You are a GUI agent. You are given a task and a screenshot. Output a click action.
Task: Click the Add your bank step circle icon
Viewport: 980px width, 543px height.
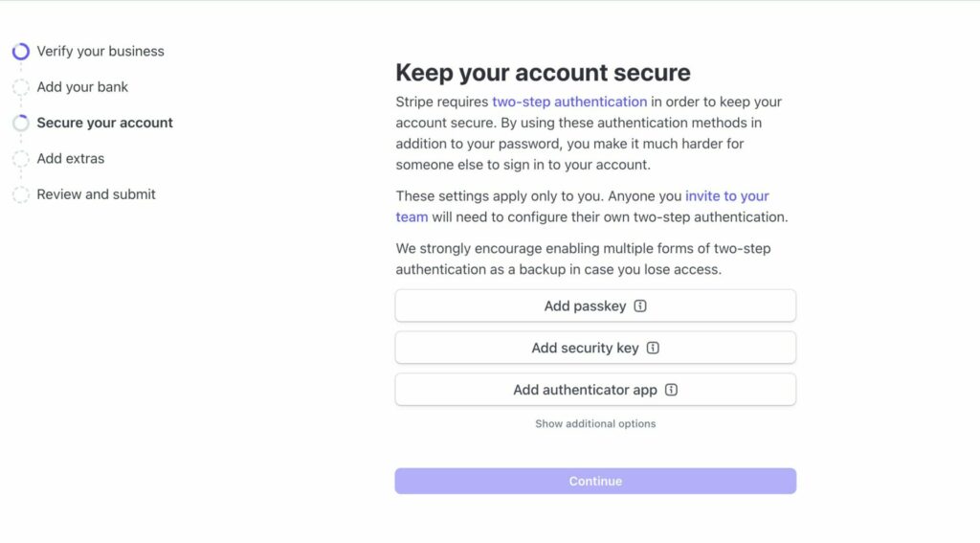[21, 87]
